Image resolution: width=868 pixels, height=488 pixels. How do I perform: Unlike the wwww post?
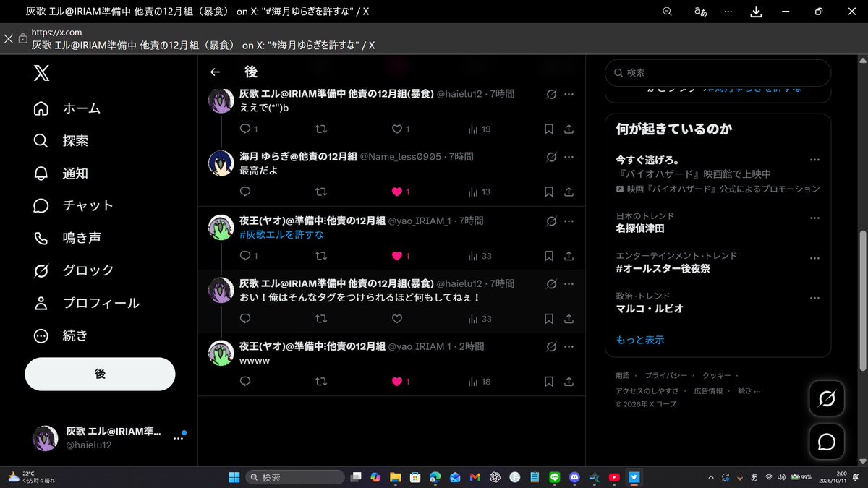pos(397,382)
